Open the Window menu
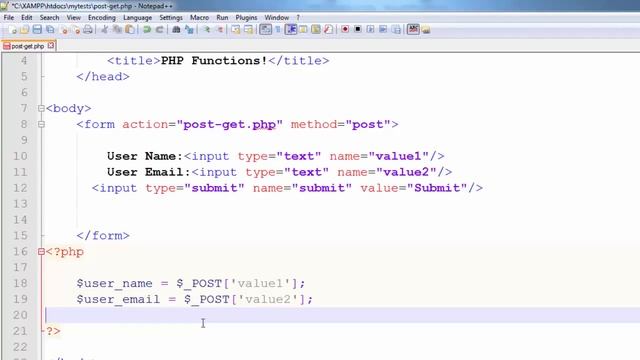 pos(277,18)
